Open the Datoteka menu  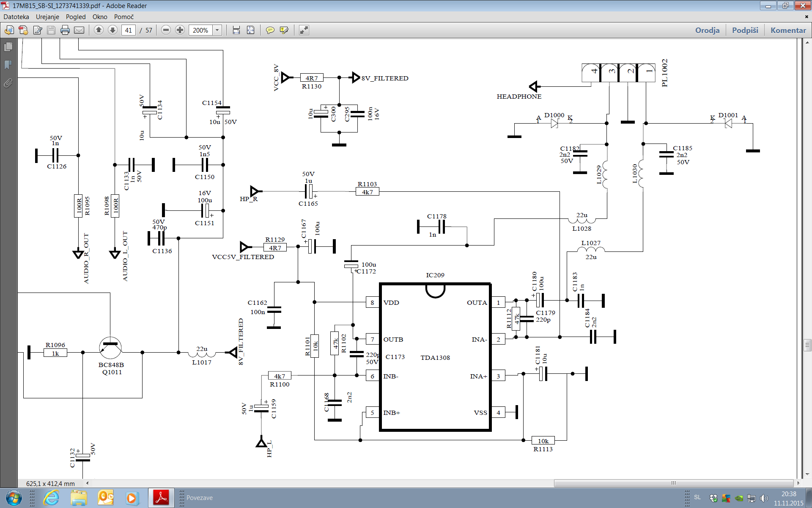(x=16, y=17)
